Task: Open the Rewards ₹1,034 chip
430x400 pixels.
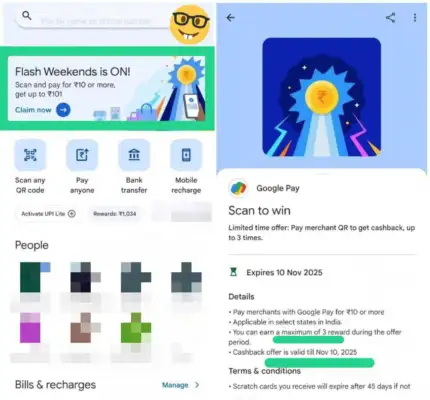Action: [x=115, y=214]
